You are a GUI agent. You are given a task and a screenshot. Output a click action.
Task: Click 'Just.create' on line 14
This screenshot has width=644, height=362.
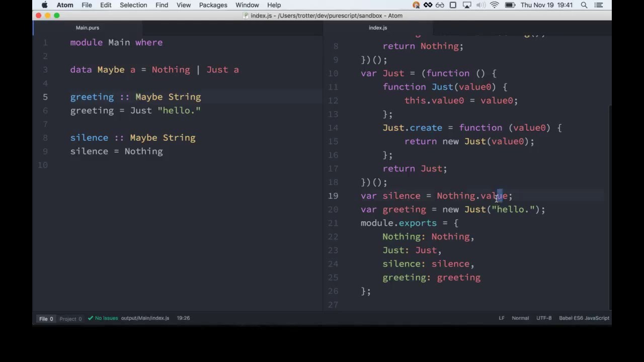(x=412, y=128)
